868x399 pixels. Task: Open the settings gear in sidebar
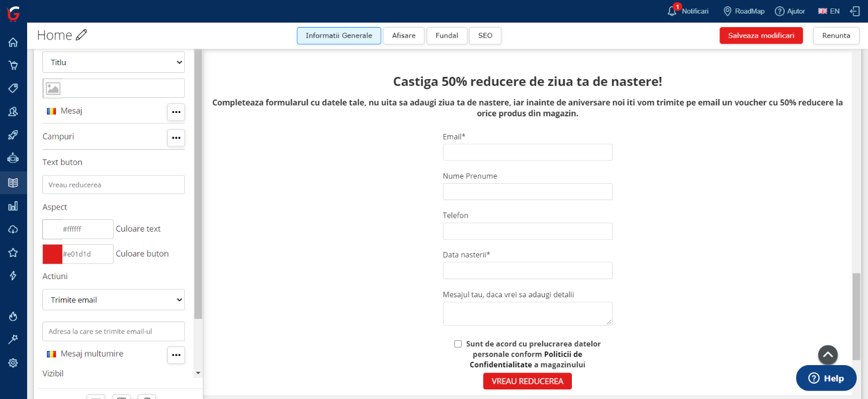13,363
